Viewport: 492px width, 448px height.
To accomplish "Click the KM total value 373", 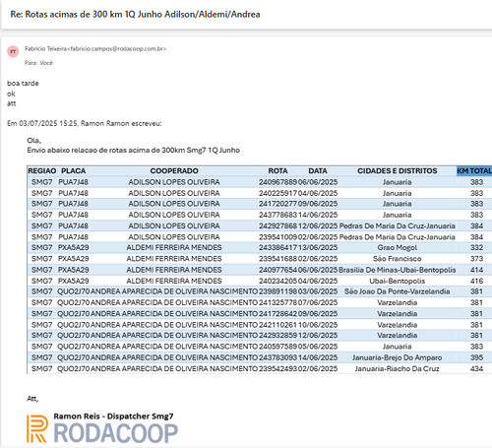I will point(476,259).
